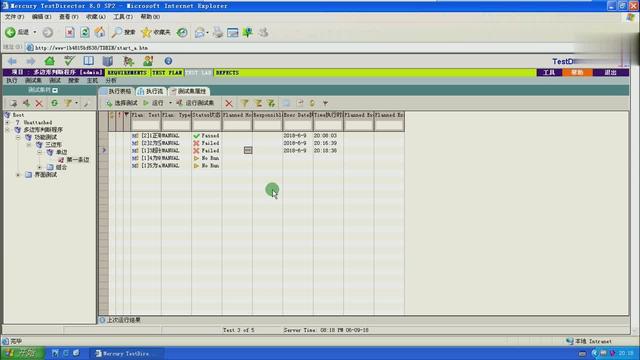This screenshot has height=360, width=640.
Task: Click the 工具 button on the module bar
Action: 549,73
